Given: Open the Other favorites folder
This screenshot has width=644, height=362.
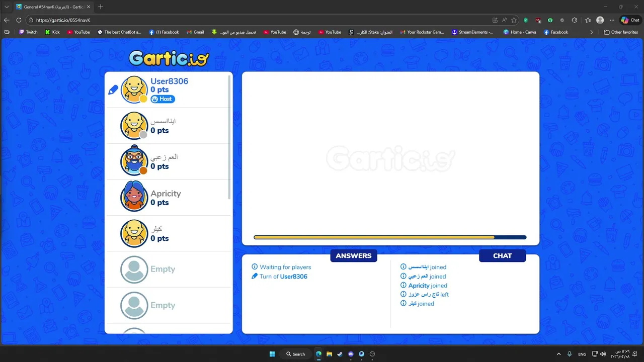Looking at the screenshot, I should coord(621,32).
